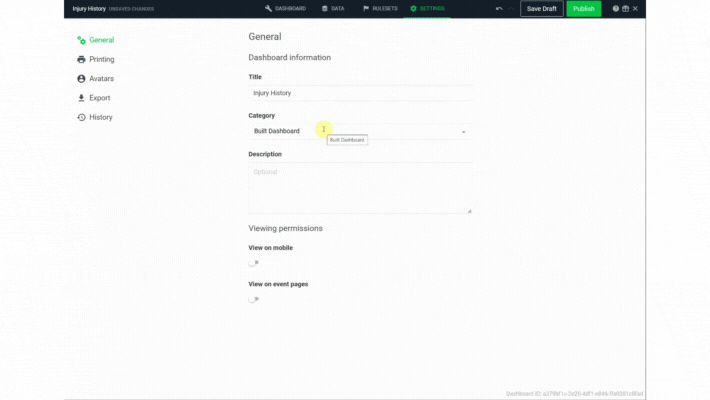710x400 pixels.
Task: Open the Data tab
Action: click(x=333, y=9)
